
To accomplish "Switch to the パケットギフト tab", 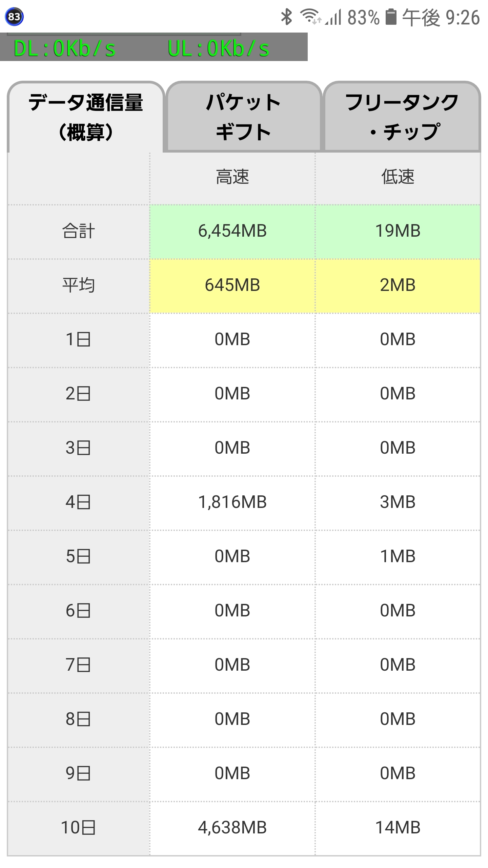I will click(243, 117).
